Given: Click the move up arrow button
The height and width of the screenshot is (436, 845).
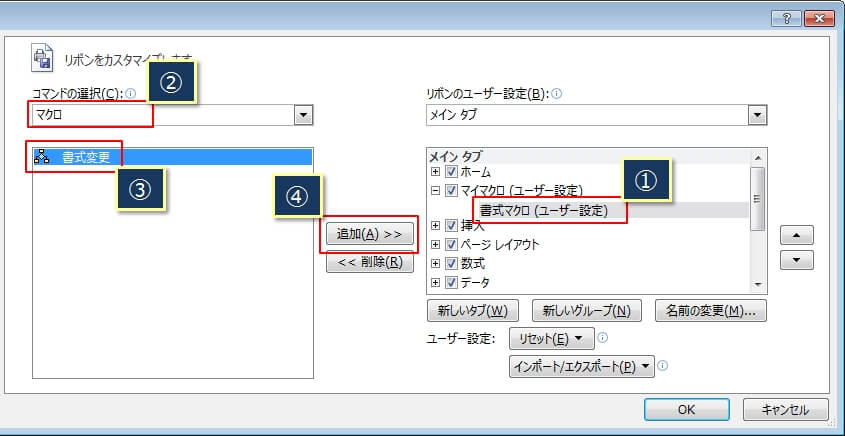Looking at the screenshot, I should 795,236.
